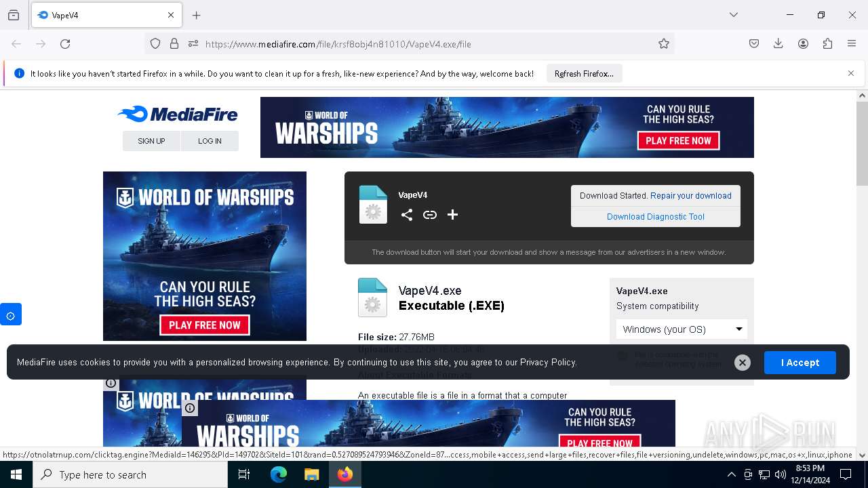The image size is (868, 488).
Task: Click Repair your download link
Action: [691, 196]
